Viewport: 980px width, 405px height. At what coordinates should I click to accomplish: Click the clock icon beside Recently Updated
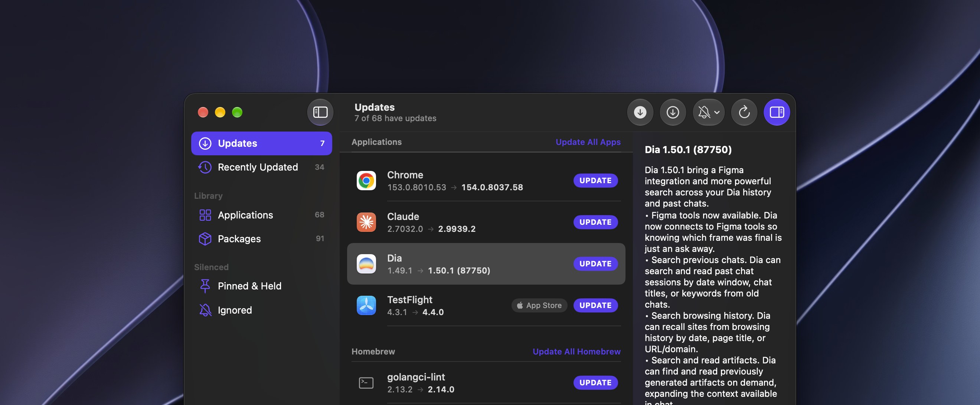(205, 167)
